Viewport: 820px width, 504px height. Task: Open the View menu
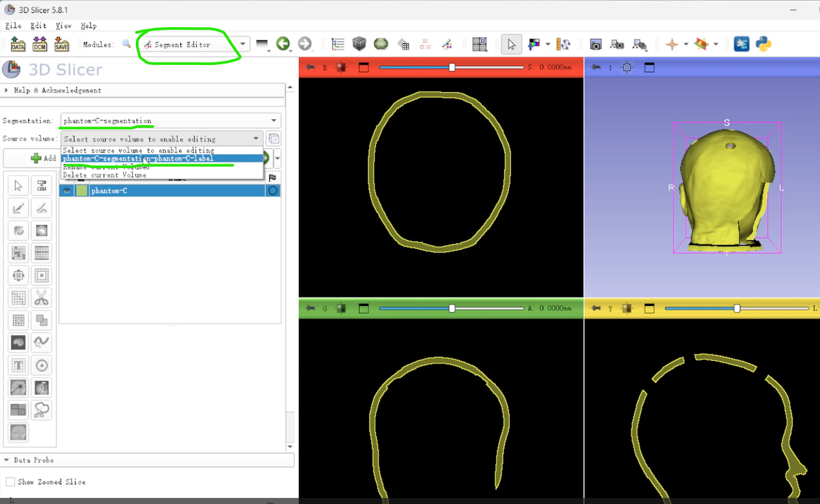click(64, 25)
